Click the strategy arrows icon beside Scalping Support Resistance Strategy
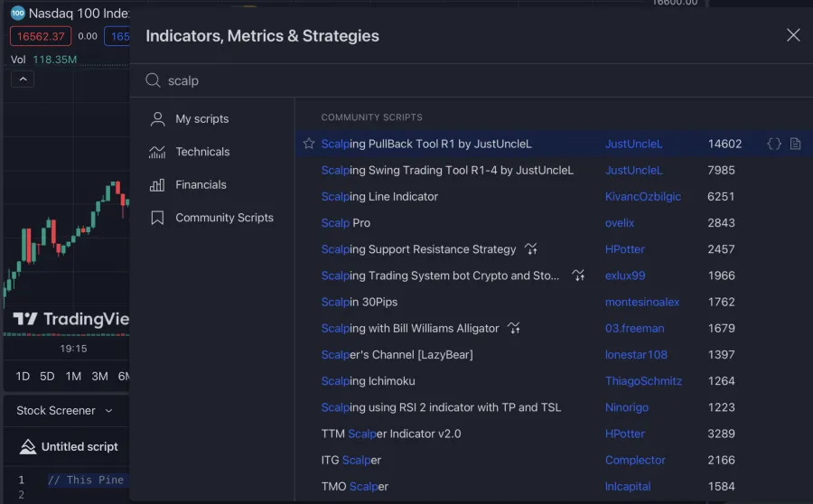Screen dimensions: 813x504 [530, 249]
